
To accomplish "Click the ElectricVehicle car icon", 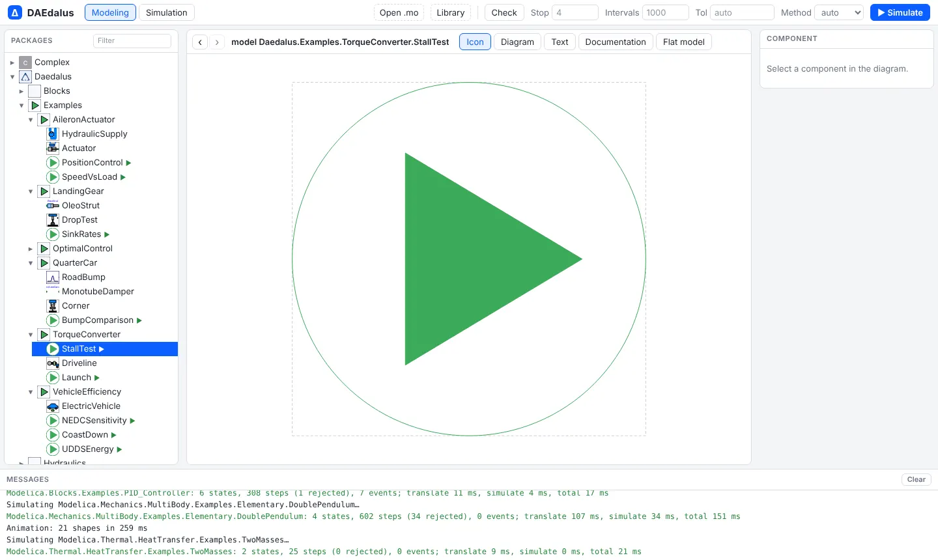I will click(53, 406).
